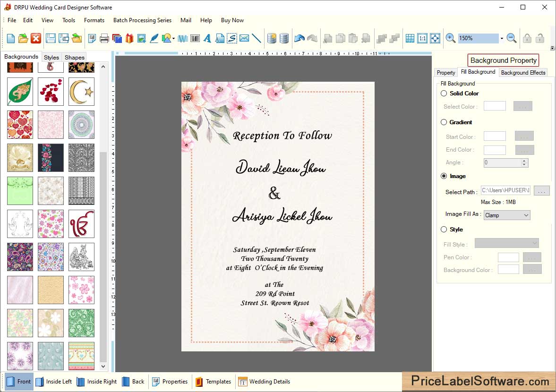Open the Batch Processing Series menu
The height and width of the screenshot is (392, 556).
point(142,20)
